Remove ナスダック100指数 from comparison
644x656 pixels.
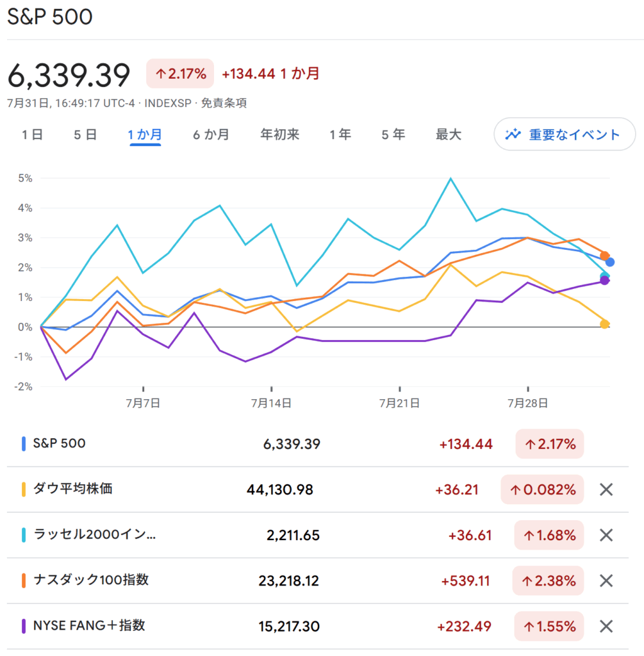[x=606, y=580]
